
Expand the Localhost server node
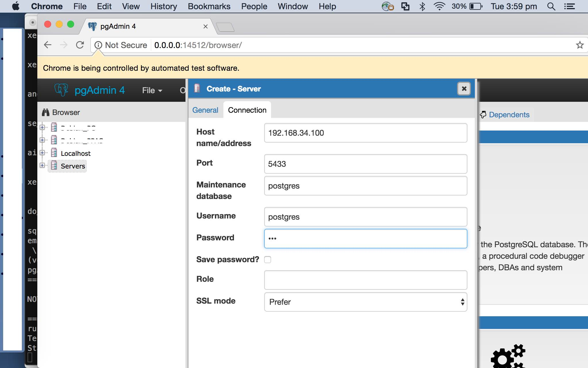[x=42, y=153]
